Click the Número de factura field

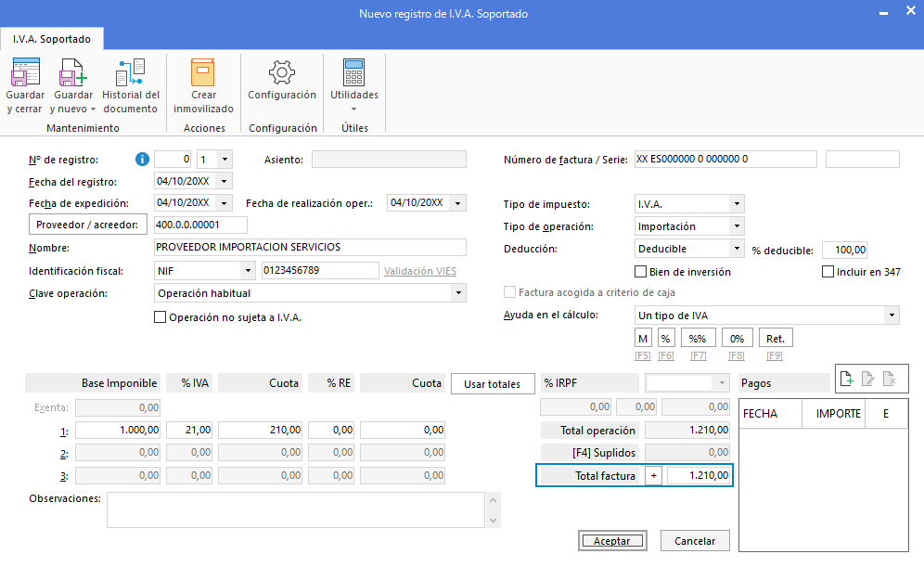725,159
